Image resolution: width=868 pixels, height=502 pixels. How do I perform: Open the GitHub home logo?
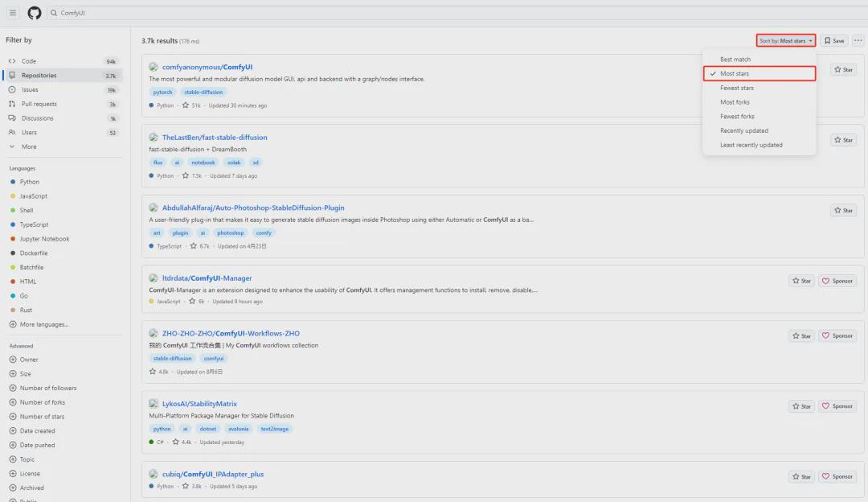[34, 13]
